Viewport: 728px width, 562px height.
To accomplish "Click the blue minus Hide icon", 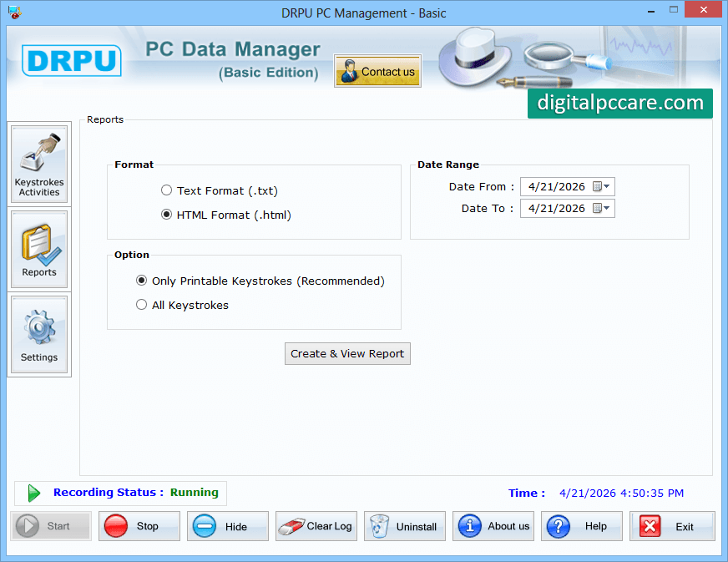I will (205, 526).
